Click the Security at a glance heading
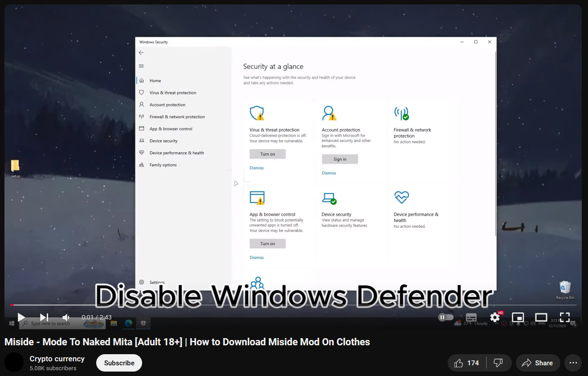Viewport: 588px width, 376px height. click(273, 67)
